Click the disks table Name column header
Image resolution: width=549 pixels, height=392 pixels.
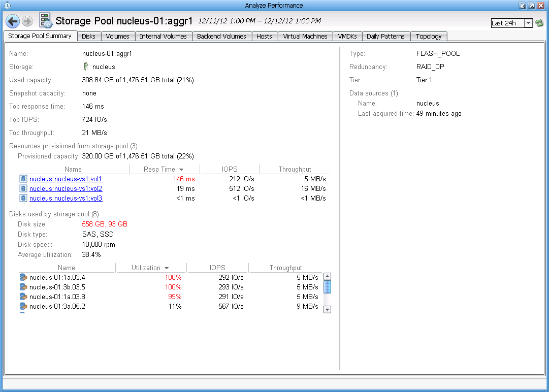point(67,268)
